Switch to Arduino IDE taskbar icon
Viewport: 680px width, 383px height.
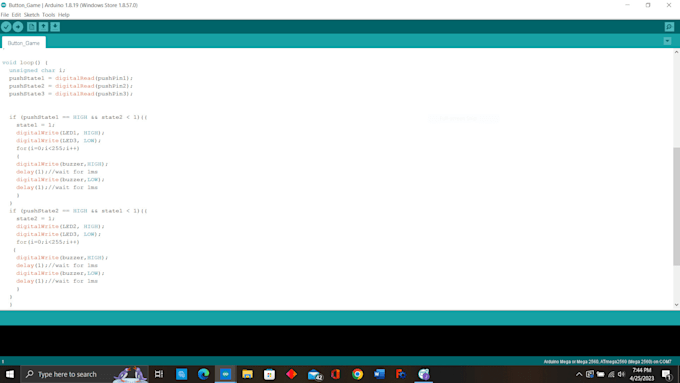coord(226,374)
